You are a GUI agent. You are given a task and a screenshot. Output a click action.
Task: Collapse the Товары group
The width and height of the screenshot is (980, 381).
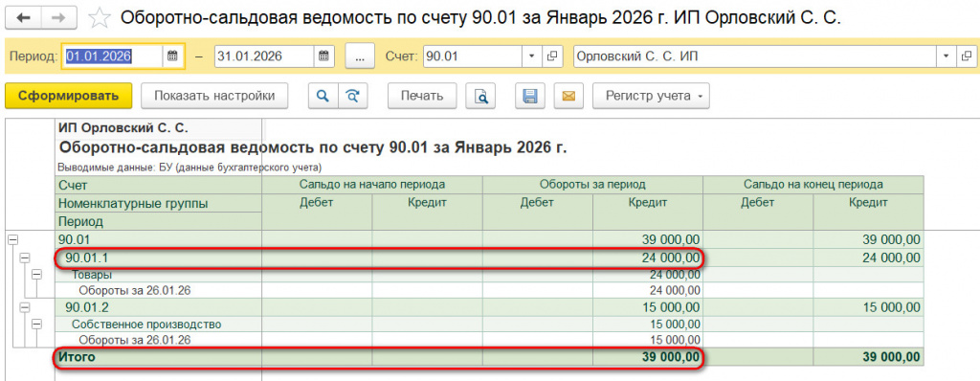coord(36,274)
